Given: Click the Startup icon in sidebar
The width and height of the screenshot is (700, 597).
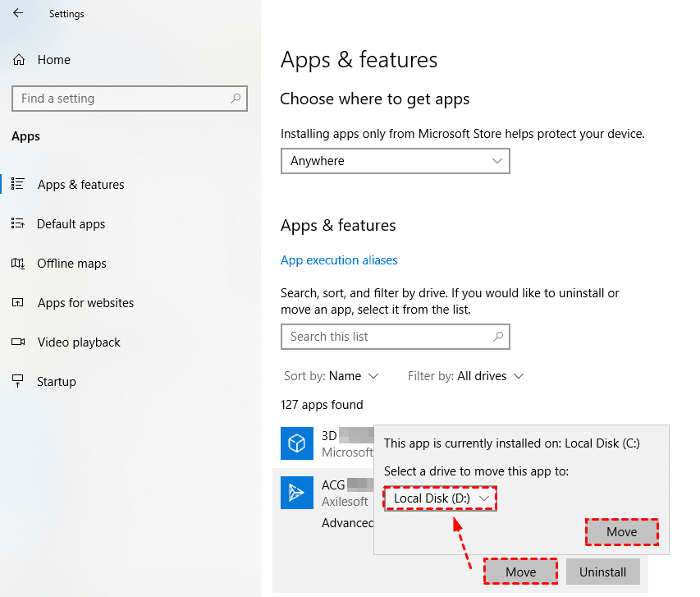Looking at the screenshot, I should 18,382.
